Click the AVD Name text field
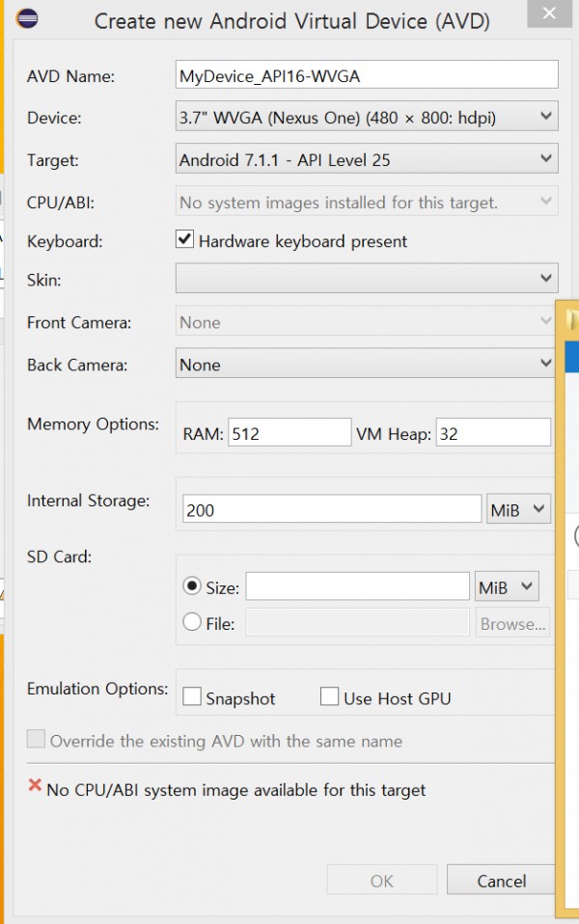Image resolution: width=579 pixels, height=924 pixels. 367,75
